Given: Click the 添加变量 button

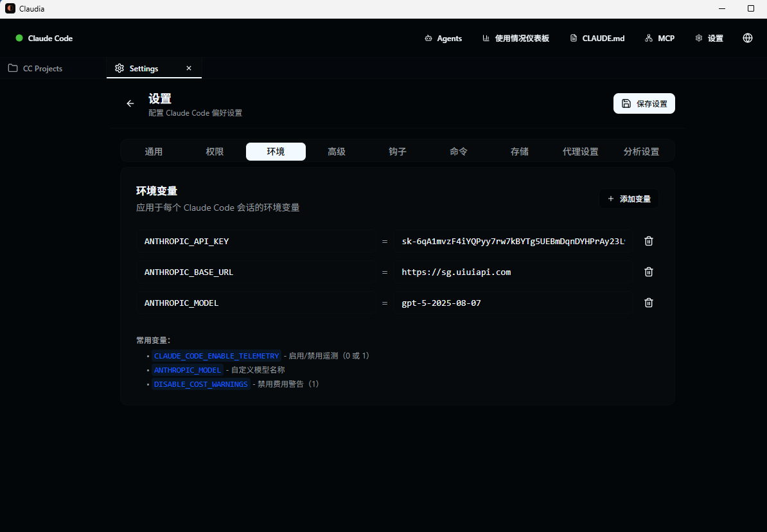Looking at the screenshot, I should click(629, 199).
